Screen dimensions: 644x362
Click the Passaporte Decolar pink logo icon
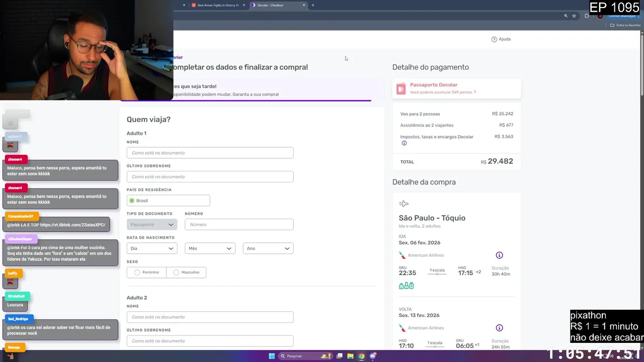click(x=401, y=89)
